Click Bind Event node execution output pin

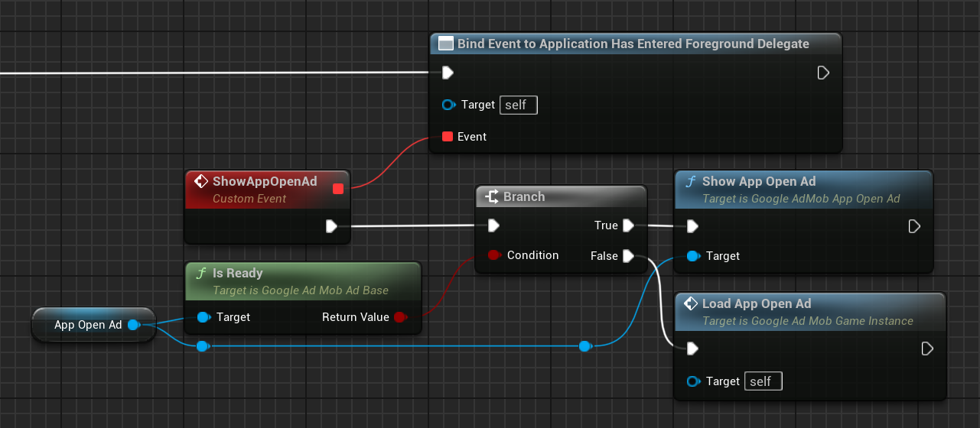pos(823,73)
